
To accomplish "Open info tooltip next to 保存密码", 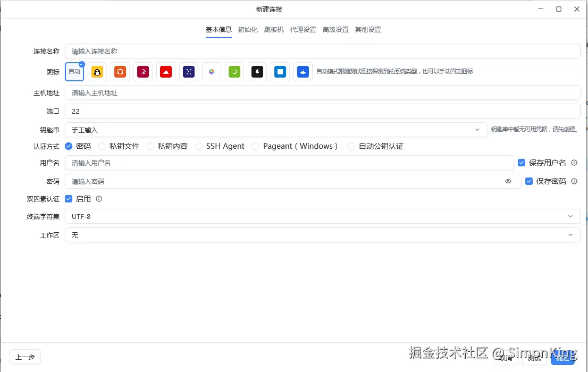I will pos(574,182).
